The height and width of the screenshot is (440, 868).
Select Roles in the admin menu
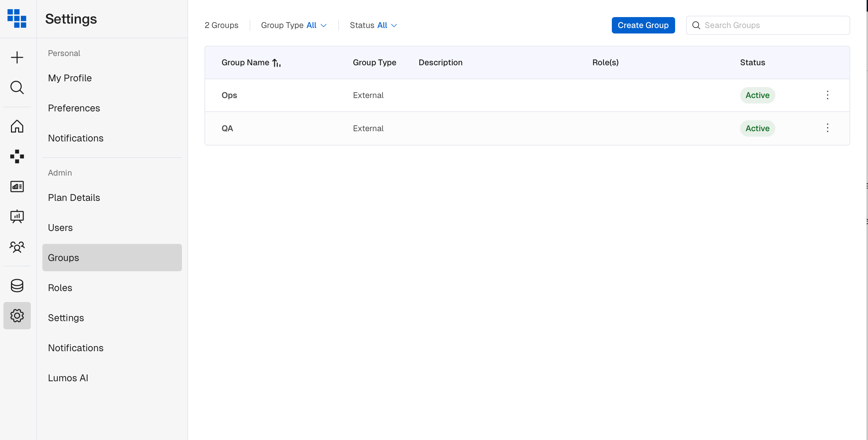[60, 288]
